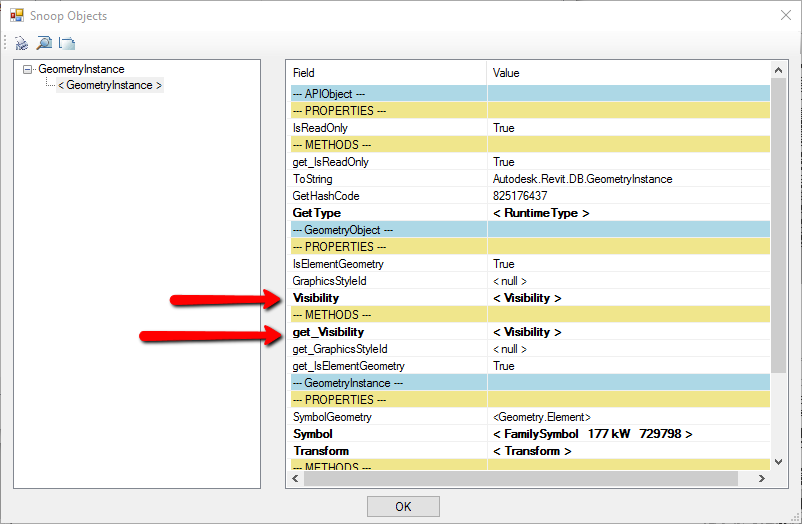This screenshot has height=524, width=802.
Task: Click the vertical scrollbar down arrow
Action: pos(778,462)
